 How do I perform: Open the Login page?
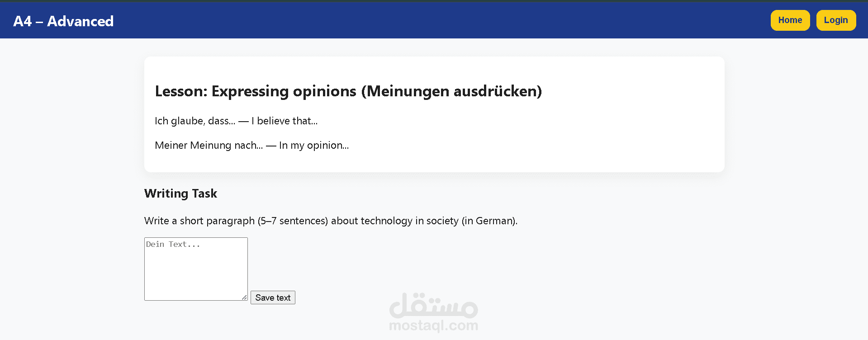[x=835, y=20]
